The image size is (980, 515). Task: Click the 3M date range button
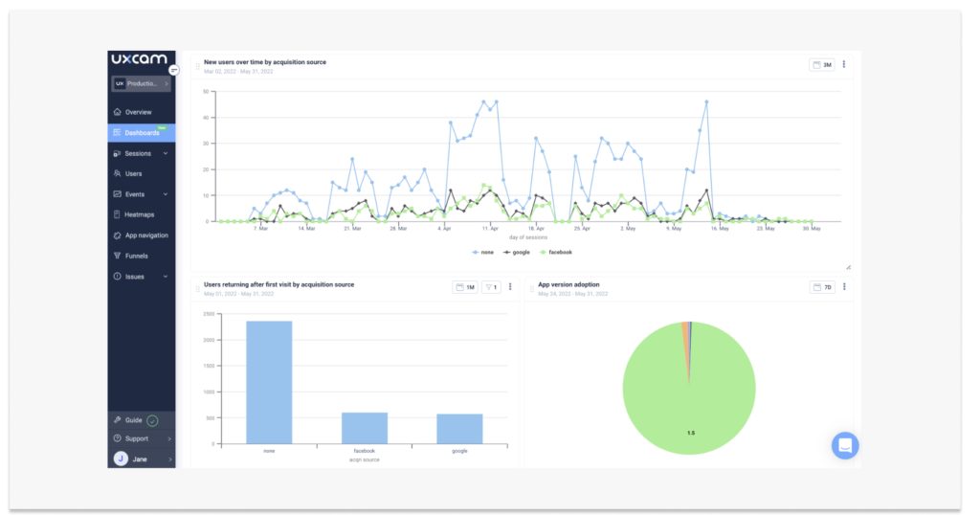click(822, 64)
